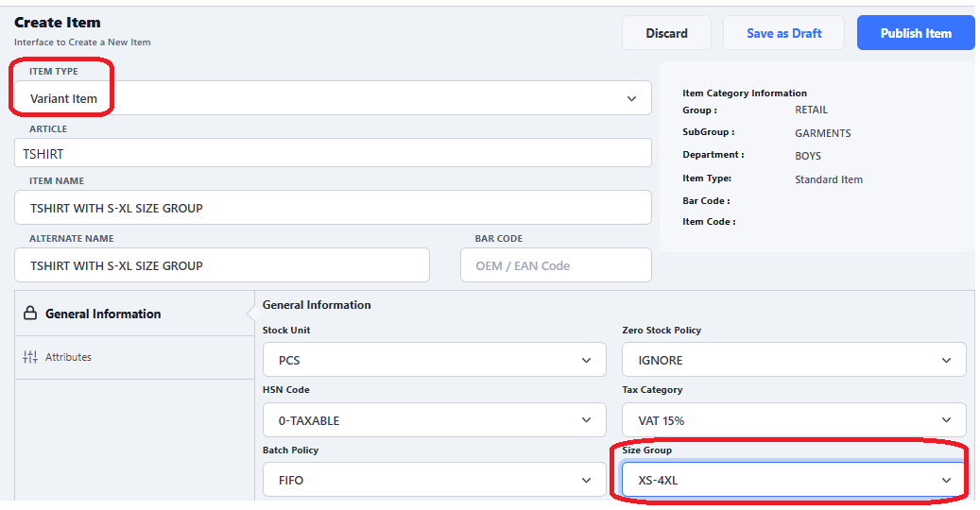This screenshot has width=980, height=510.
Task: Click the Article input field
Action: coord(333,153)
